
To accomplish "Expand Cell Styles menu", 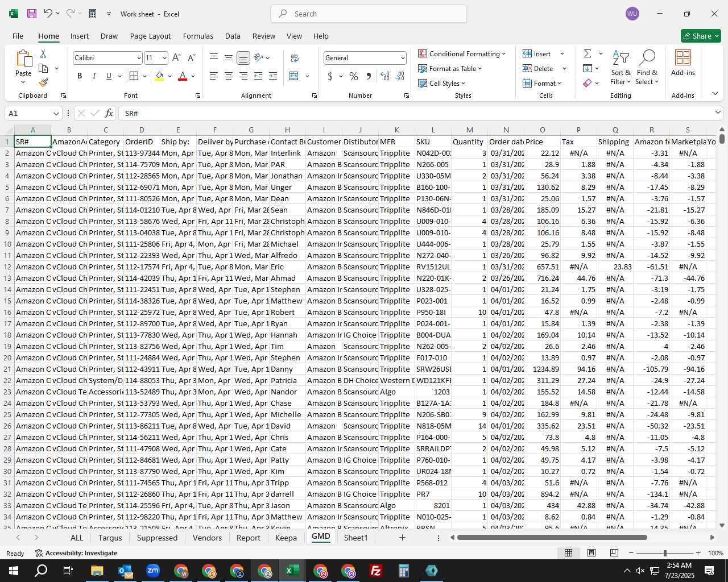I will click(x=441, y=83).
